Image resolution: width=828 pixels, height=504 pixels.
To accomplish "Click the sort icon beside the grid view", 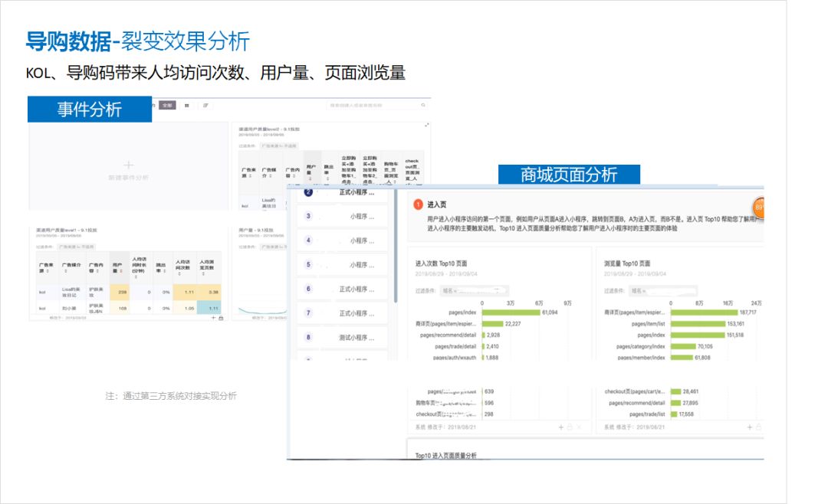I will click(205, 105).
